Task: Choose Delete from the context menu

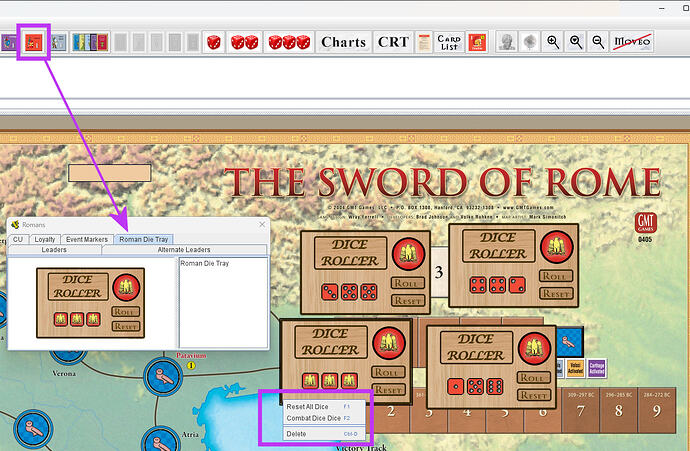Action: point(324,434)
